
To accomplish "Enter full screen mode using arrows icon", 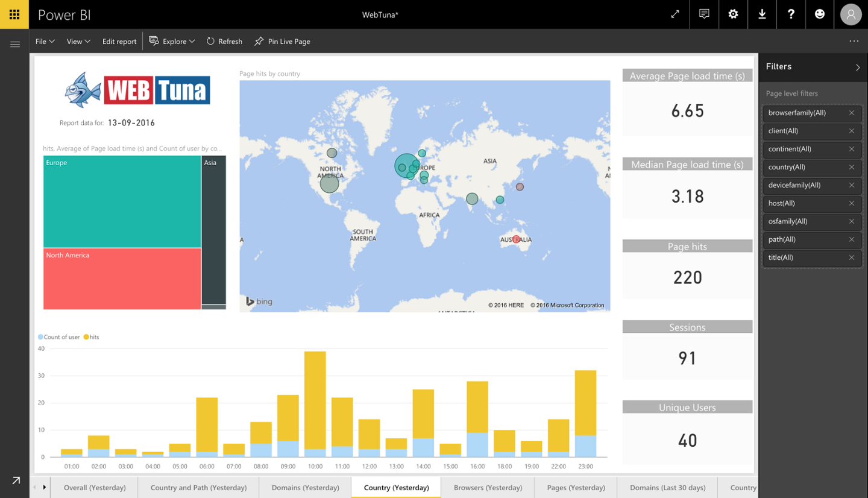I will tap(675, 14).
